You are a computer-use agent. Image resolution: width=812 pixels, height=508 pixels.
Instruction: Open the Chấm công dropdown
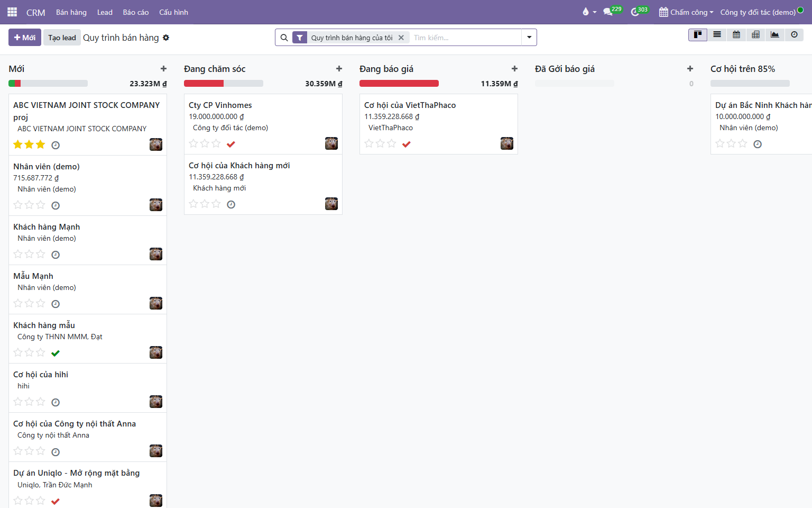(x=686, y=12)
